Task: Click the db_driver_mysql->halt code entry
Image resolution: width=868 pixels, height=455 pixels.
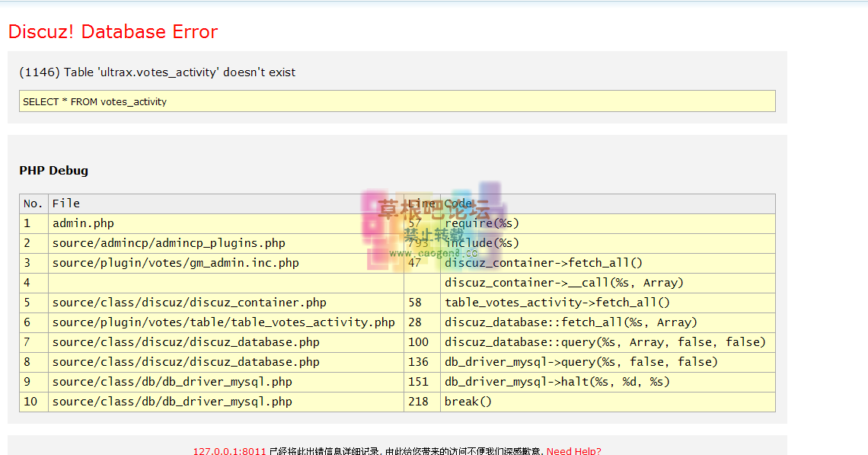Action: [x=557, y=382]
